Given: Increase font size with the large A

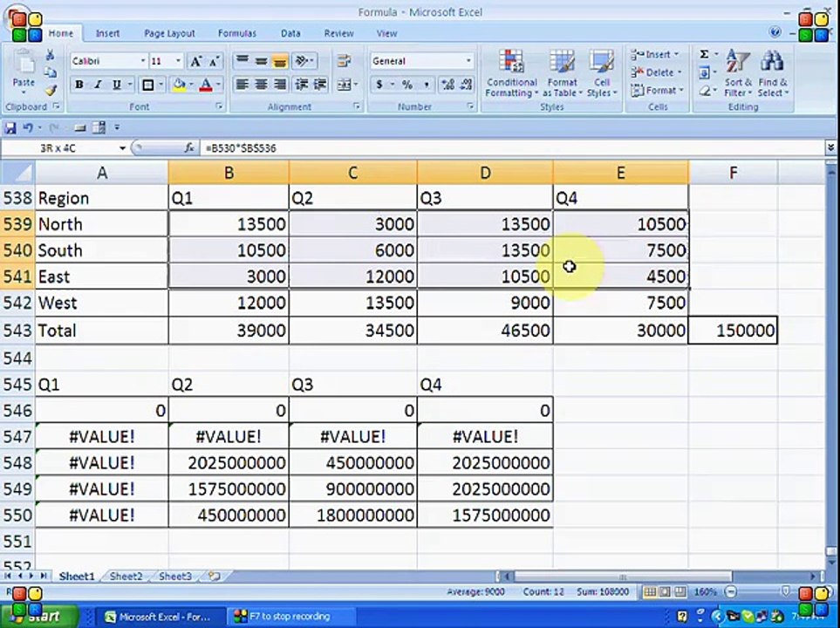Looking at the screenshot, I should (196, 62).
